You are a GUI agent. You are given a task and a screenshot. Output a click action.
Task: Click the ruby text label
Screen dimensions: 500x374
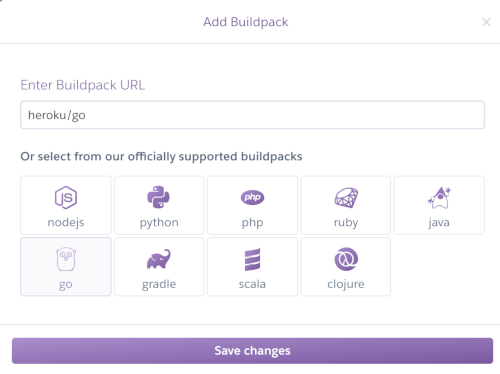coord(346,222)
